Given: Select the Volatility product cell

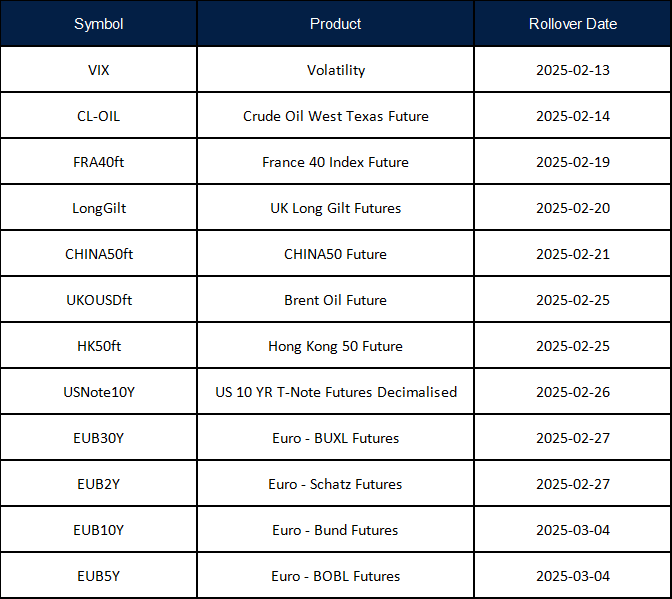Looking at the screenshot, I should click(336, 70).
